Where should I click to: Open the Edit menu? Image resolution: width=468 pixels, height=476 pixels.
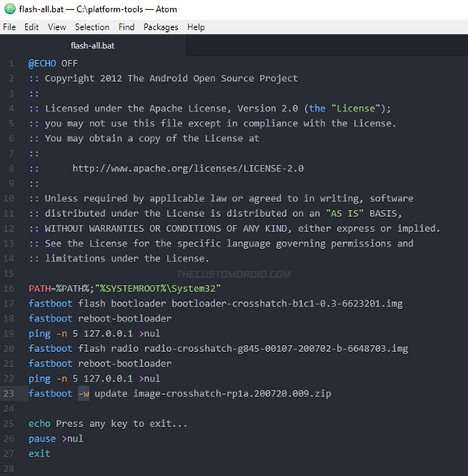pyautogui.click(x=31, y=27)
